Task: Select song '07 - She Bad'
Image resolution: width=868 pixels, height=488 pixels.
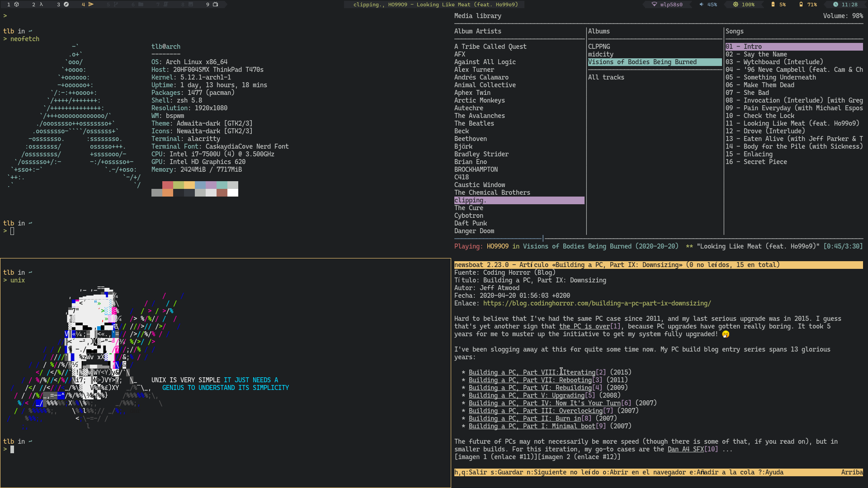Action: (747, 93)
